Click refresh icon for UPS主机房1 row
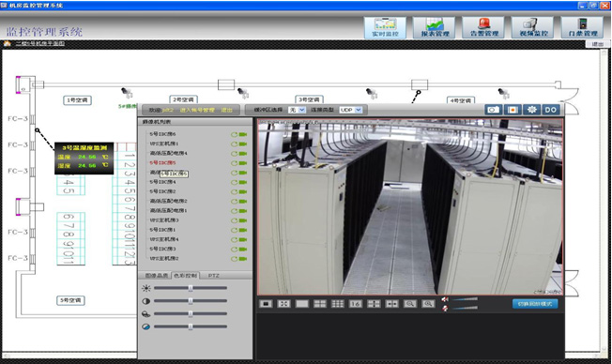 coord(234,144)
